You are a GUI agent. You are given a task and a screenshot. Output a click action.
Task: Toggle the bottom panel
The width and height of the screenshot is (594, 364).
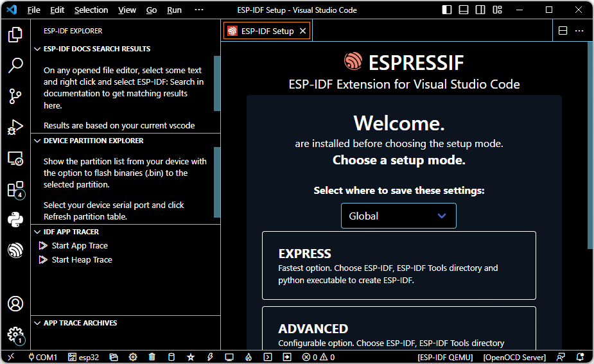coord(464,10)
